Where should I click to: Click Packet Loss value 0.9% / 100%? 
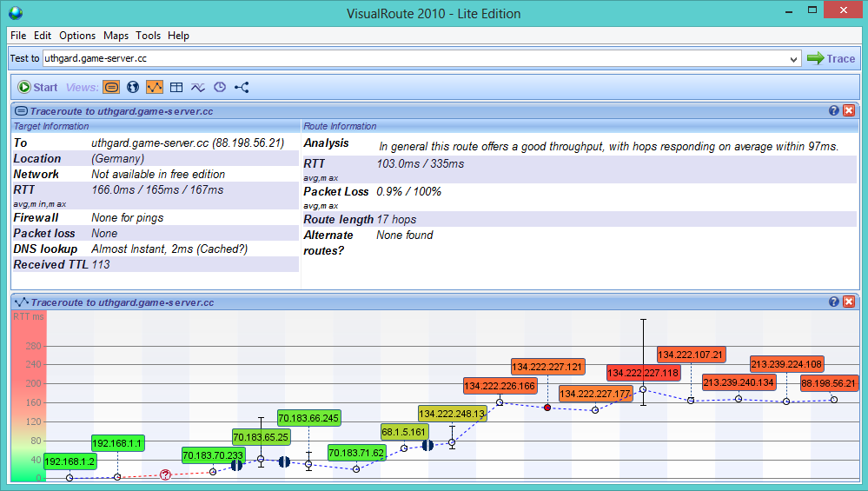(x=408, y=191)
